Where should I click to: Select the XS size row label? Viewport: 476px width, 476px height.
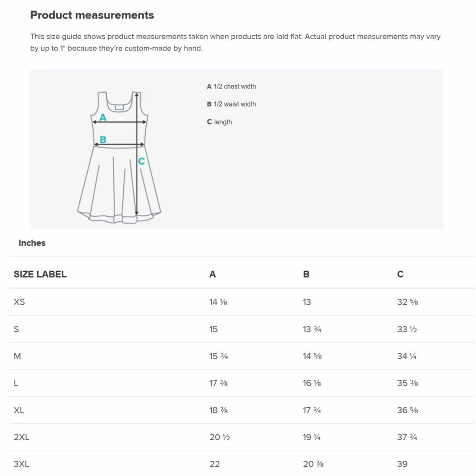tap(19, 302)
